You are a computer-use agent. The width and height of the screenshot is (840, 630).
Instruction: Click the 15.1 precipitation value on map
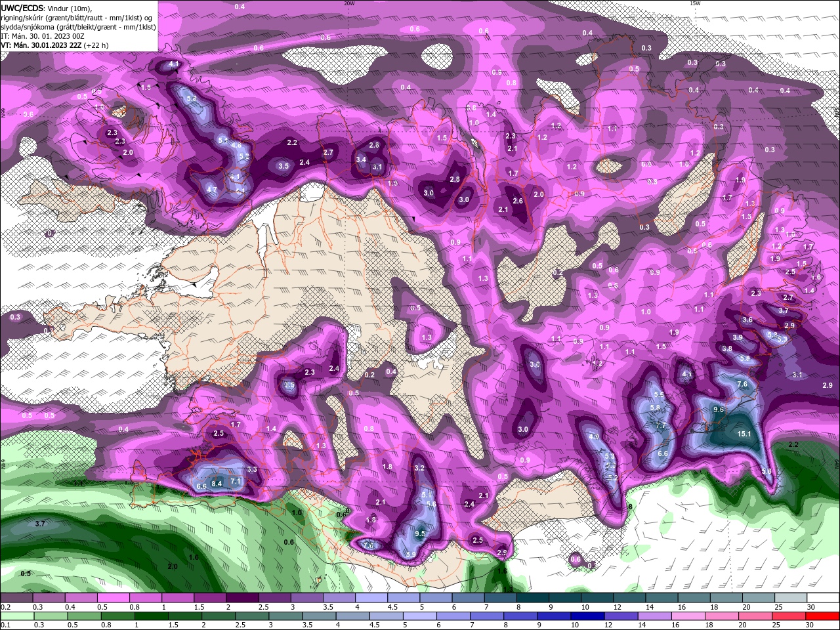744,434
